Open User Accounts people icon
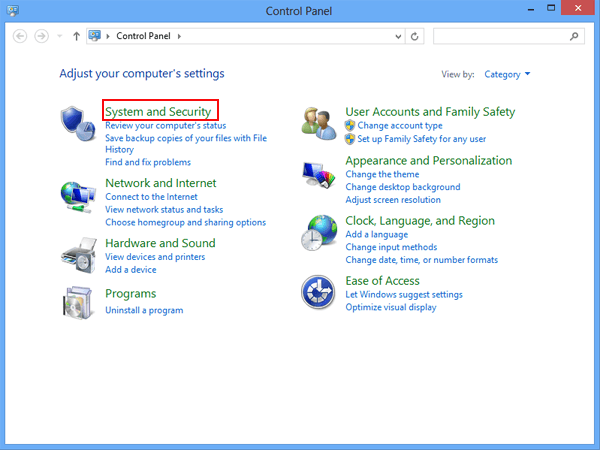This screenshot has height=450, width=600. (319, 124)
